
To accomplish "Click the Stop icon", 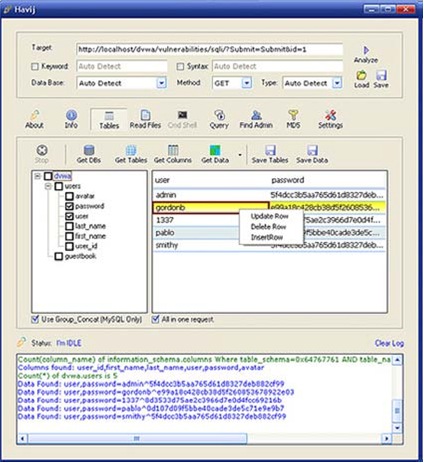I will 42,150.
